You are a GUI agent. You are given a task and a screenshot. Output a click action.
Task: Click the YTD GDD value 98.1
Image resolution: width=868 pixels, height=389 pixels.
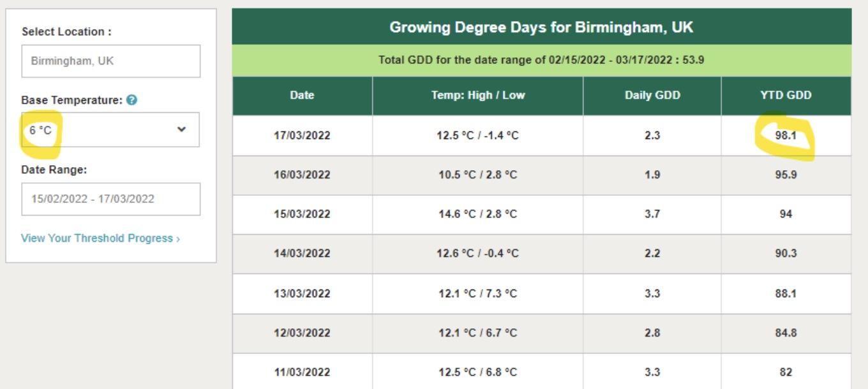point(786,135)
